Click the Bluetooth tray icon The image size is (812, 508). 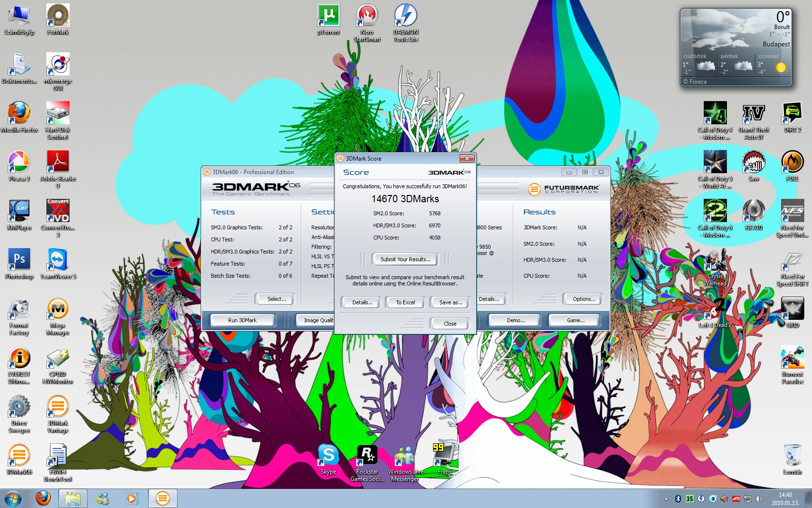click(x=678, y=499)
